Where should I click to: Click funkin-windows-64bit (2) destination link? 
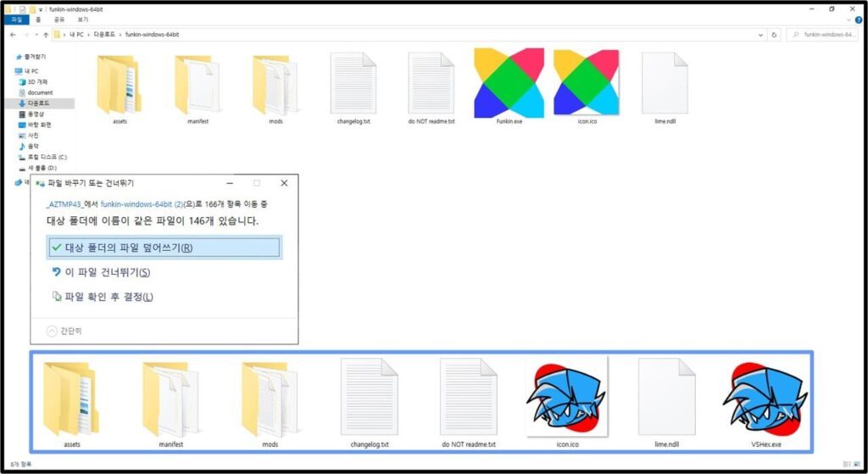tap(142, 204)
